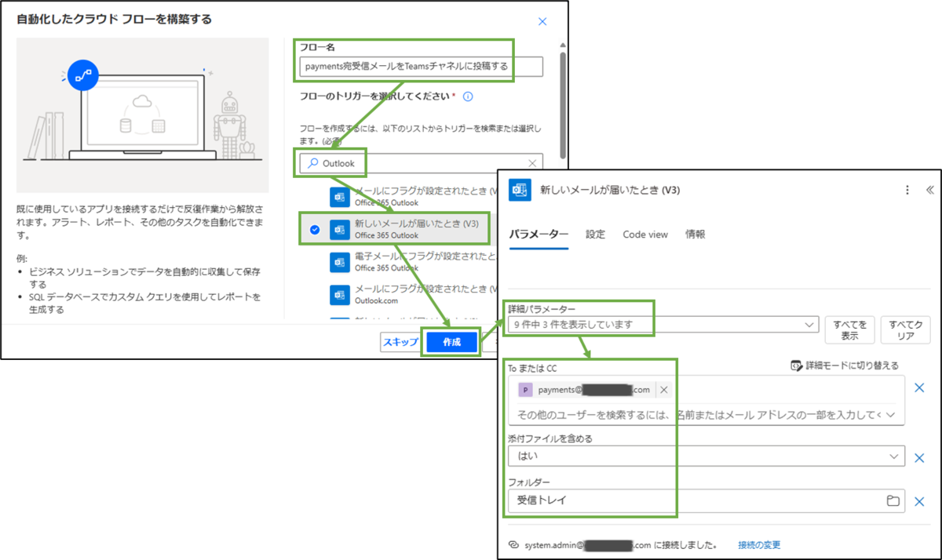Collapse the trigger panel with the double chevron
Image resolution: width=942 pixels, height=560 pixels.
[x=929, y=190]
